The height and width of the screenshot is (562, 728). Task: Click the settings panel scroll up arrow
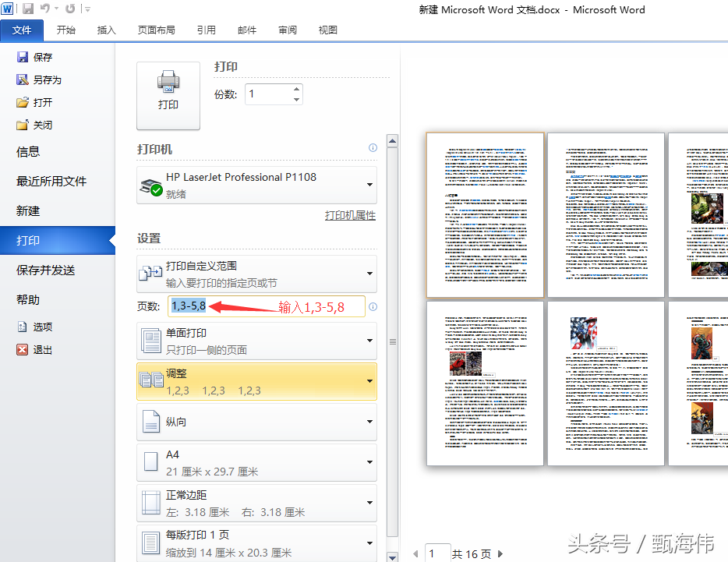point(392,141)
